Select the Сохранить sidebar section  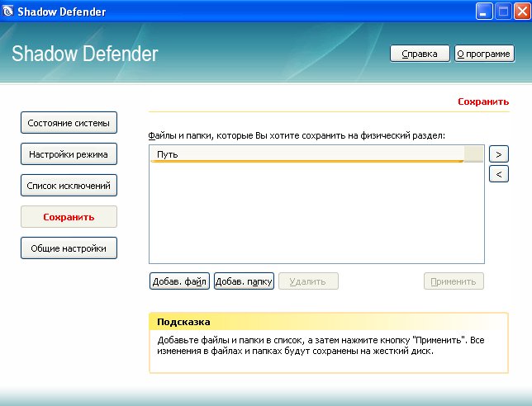pyautogui.click(x=69, y=217)
